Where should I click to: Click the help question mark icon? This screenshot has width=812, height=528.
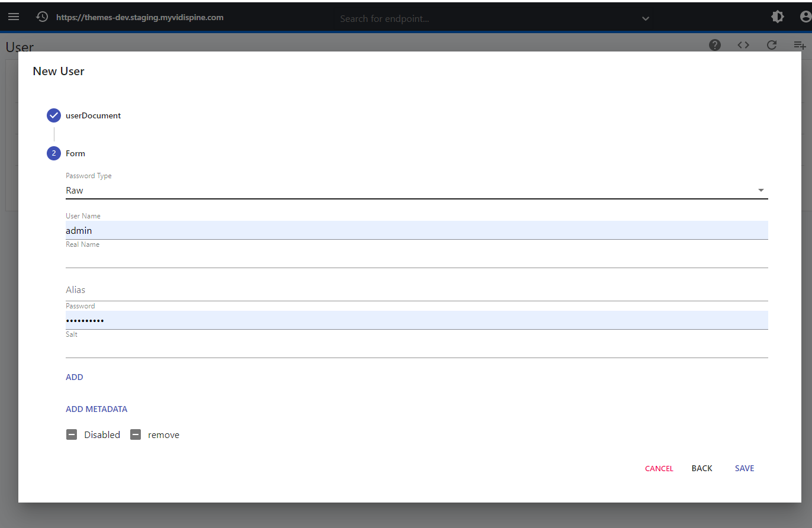pos(715,45)
